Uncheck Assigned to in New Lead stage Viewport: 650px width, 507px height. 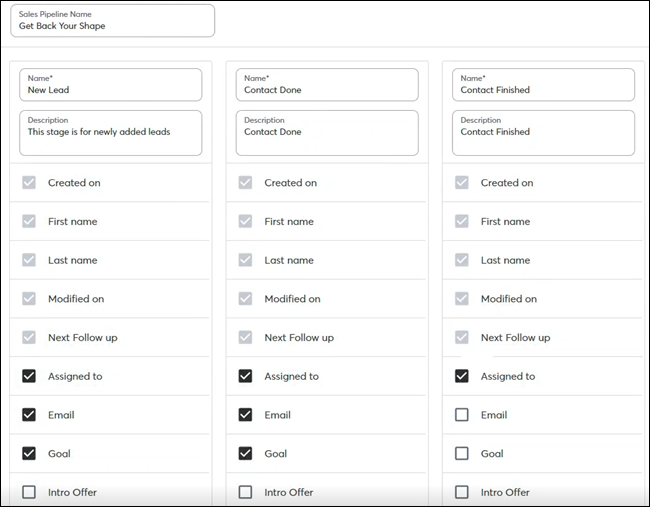tap(29, 376)
